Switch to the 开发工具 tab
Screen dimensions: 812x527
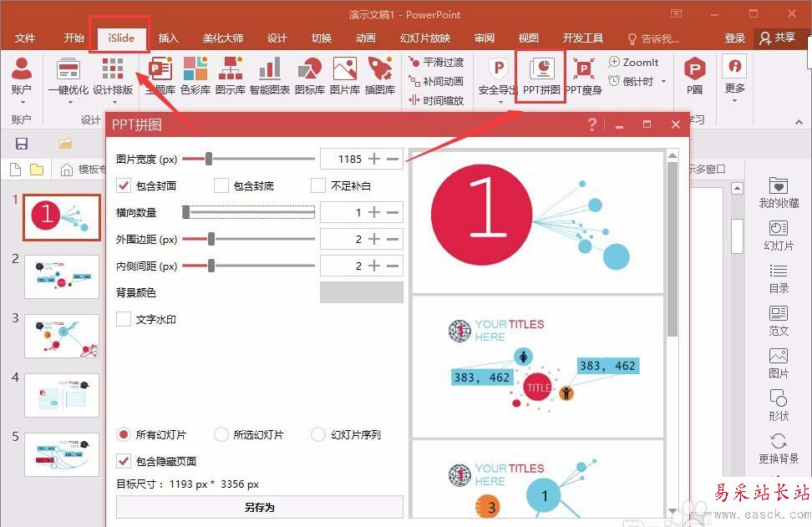[583, 38]
